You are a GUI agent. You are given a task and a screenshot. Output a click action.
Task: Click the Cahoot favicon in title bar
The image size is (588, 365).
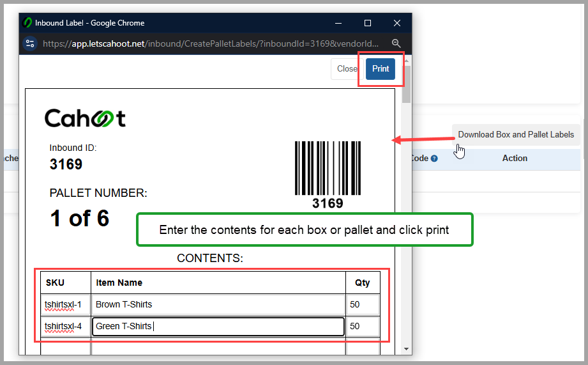tap(27, 23)
